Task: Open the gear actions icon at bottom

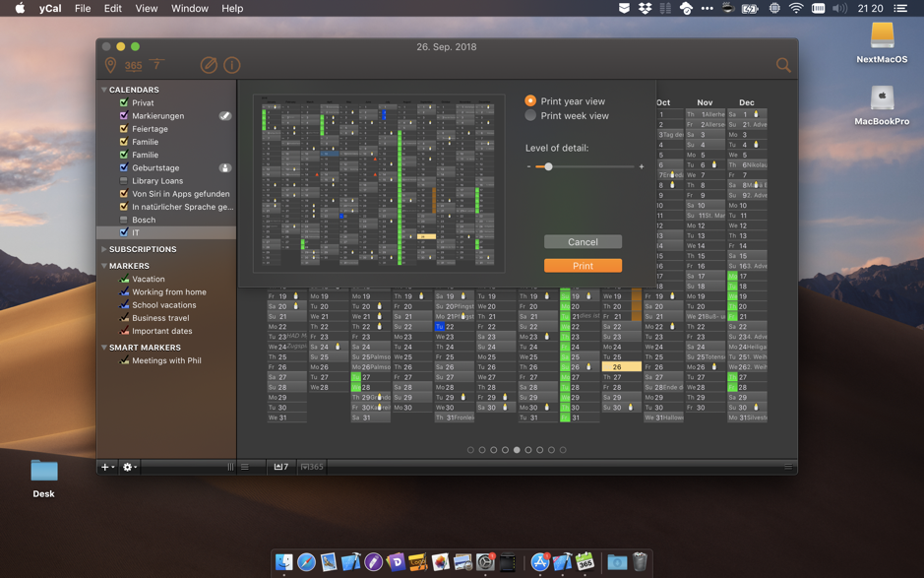Action: tap(128, 467)
